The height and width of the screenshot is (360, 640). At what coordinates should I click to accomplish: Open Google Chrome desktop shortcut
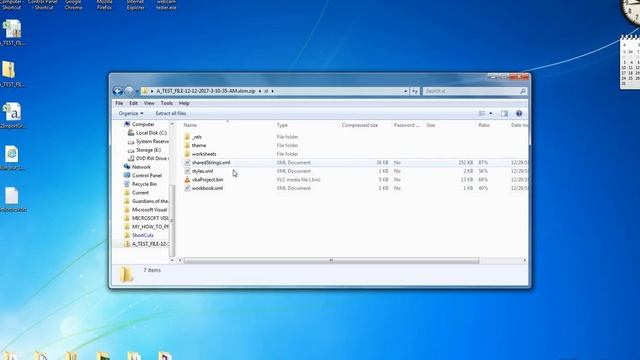pos(73,5)
